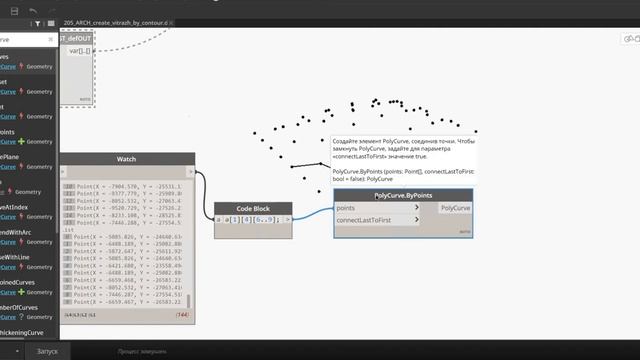Viewport: 640px width, 360px height.
Task: Clear the library search box text
Action: [51, 40]
